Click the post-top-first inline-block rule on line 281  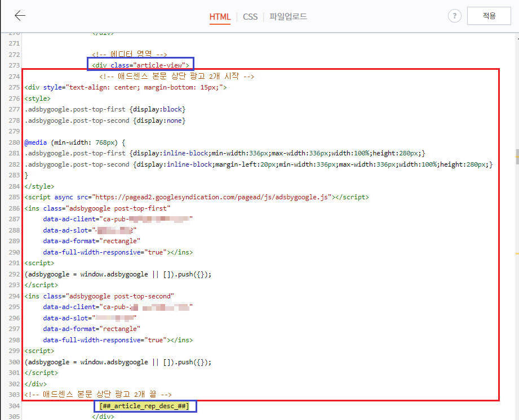click(x=225, y=154)
